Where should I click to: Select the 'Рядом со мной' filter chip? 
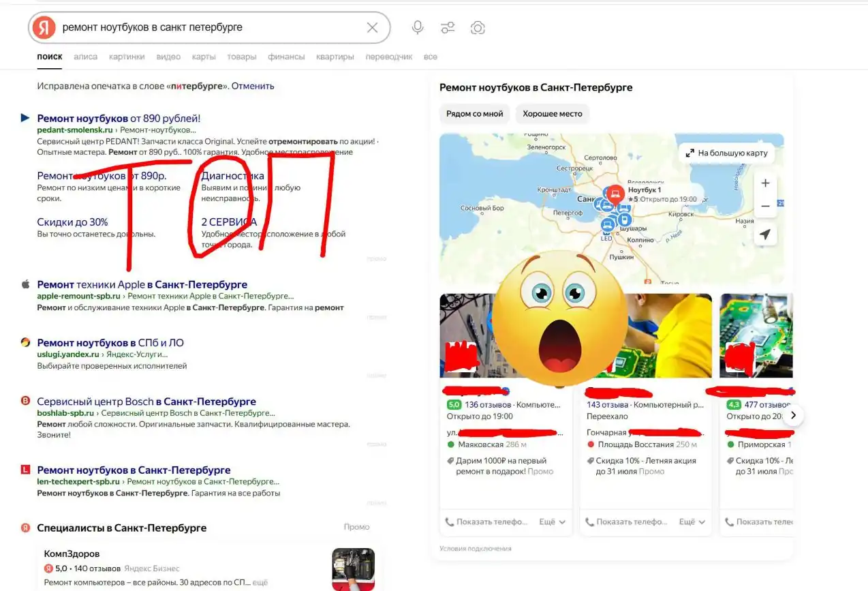coord(475,114)
